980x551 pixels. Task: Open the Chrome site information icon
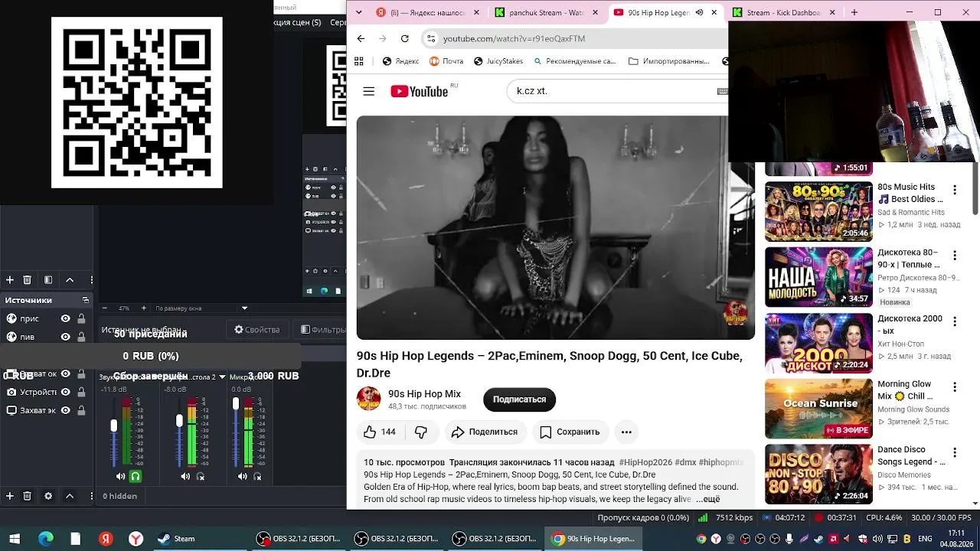[431, 38]
